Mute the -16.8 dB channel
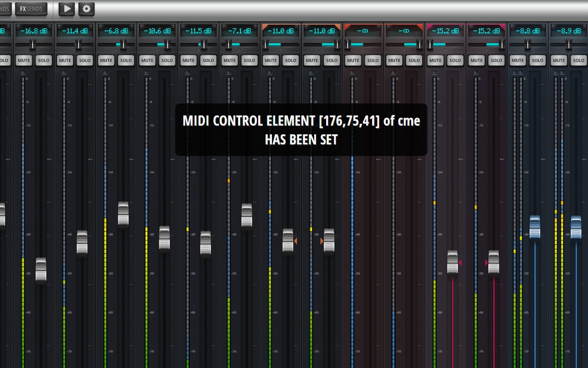The width and height of the screenshot is (588, 368). coord(24,60)
